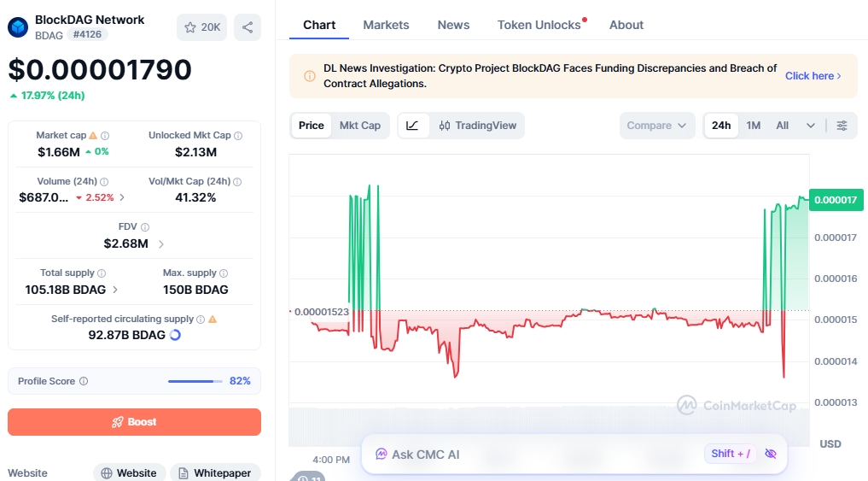868x481 pixels.
Task: Open chart settings sliders icon
Action: [x=842, y=126]
